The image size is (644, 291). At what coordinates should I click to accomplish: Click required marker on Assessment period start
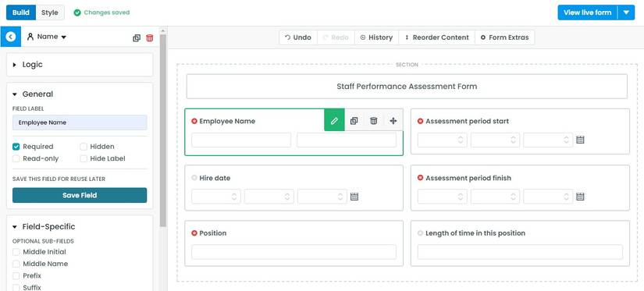click(420, 121)
